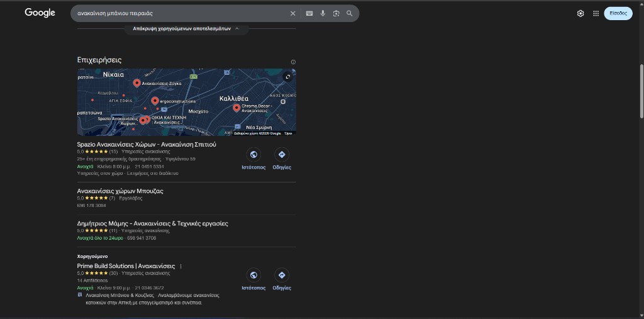Collapse Απόκρυψη χορηγούμενων αποτελεσμάτων

(186, 29)
